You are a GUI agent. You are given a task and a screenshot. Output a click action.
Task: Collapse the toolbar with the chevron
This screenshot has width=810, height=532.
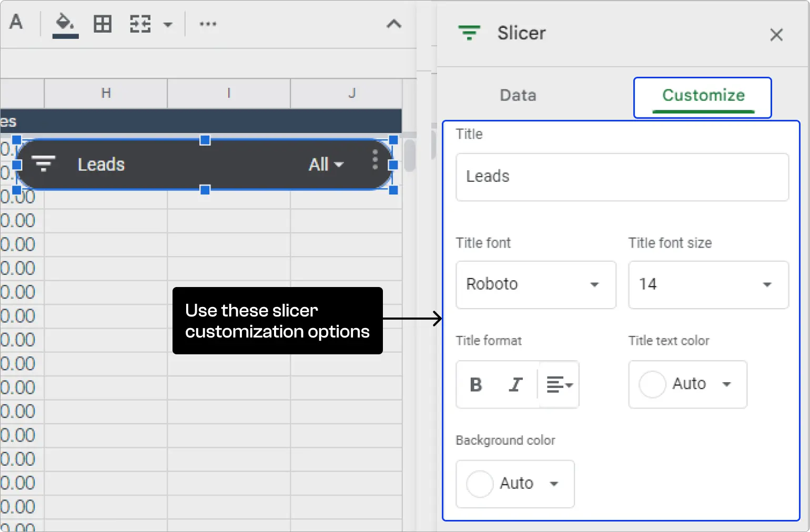394,24
